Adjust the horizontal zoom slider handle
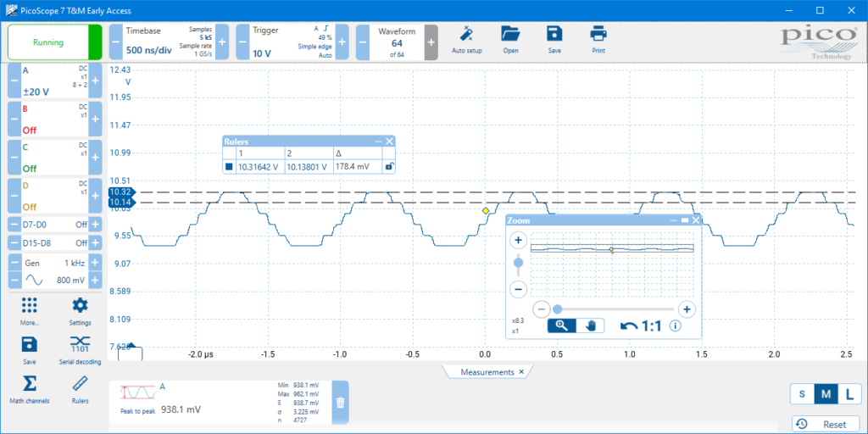The width and height of the screenshot is (868, 434). [x=558, y=309]
